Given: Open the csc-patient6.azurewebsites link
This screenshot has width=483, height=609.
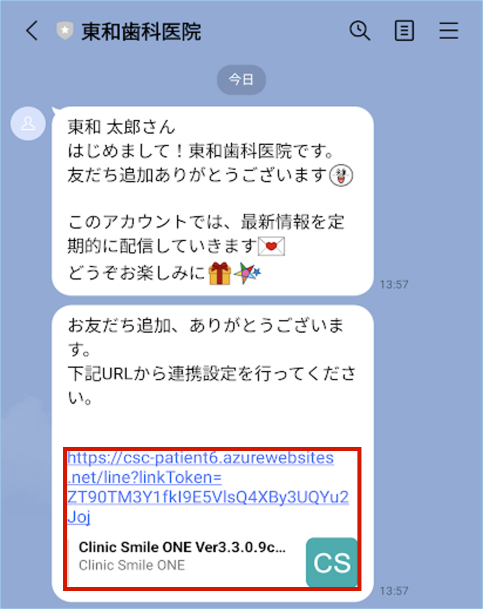Looking at the screenshot, I should [208, 487].
